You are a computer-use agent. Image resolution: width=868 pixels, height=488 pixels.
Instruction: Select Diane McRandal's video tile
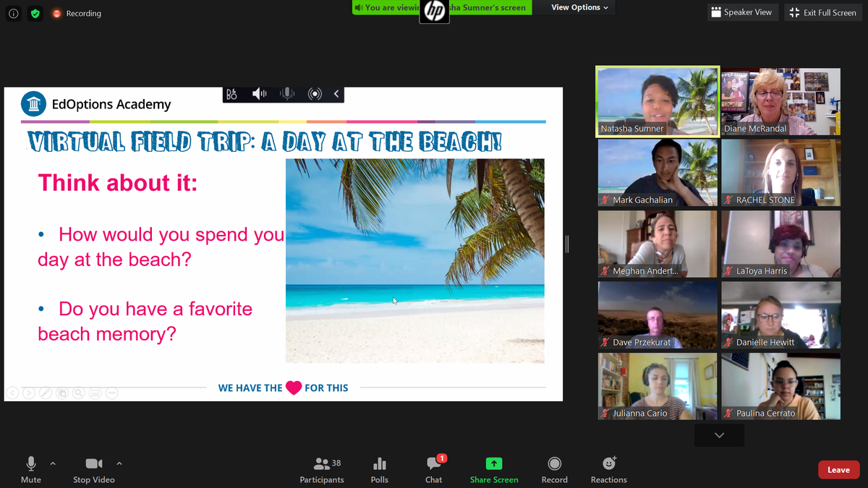(x=781, y=101)
